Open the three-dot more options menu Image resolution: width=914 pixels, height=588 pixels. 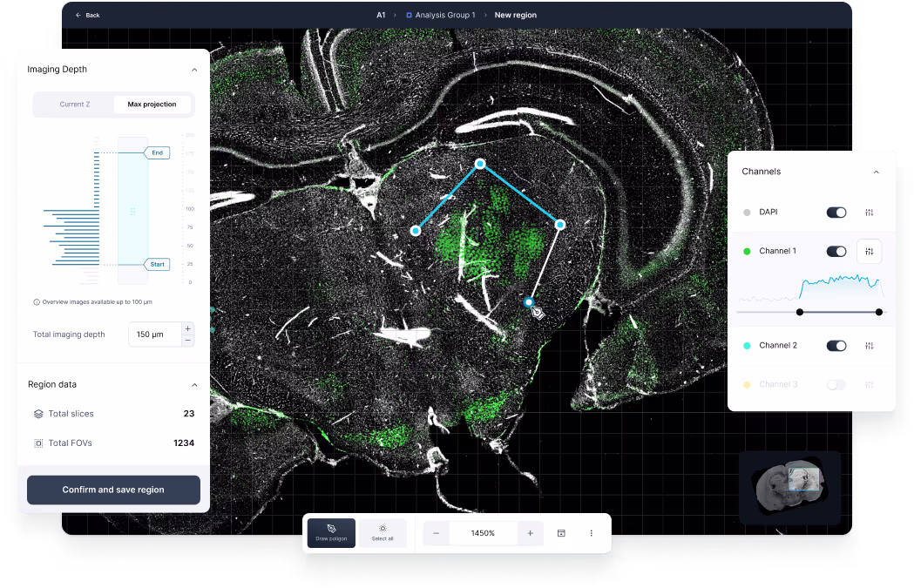click(591, 533)
